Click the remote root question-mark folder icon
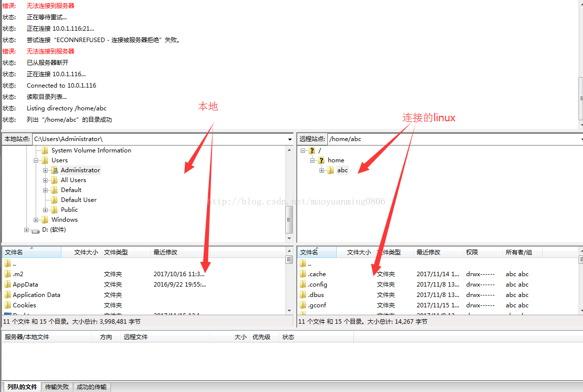This screenshot has width=583, height=392. tap(312, 150)
